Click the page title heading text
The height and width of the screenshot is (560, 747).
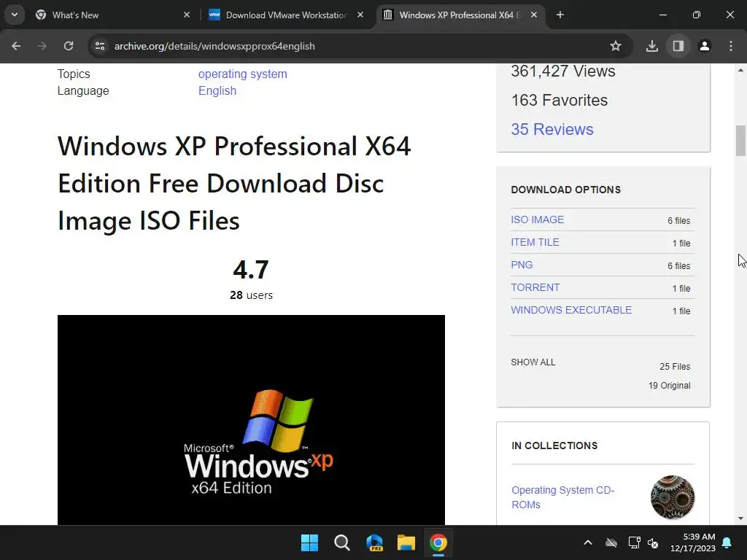234,183
